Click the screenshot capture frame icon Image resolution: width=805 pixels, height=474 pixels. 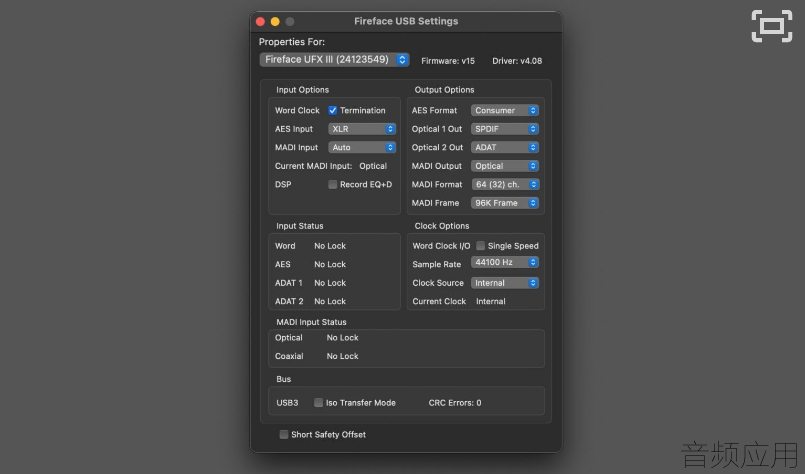[x=772, y=26]
